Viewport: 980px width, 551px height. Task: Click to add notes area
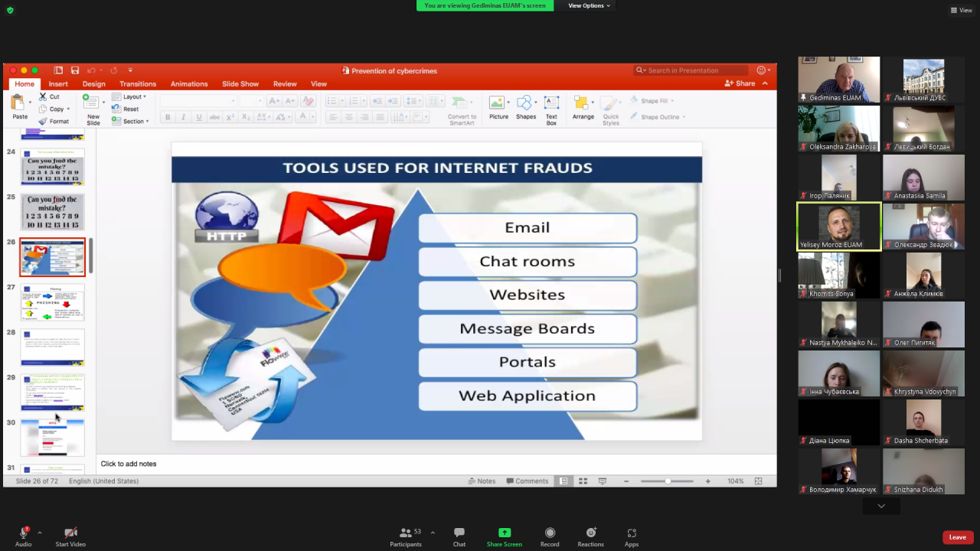(436, 464)
